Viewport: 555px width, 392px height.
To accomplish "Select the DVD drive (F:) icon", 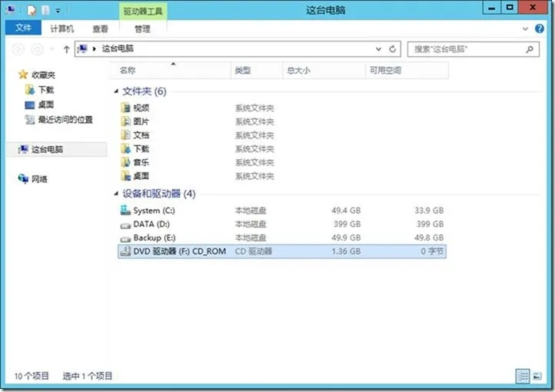I will (x=125, y=251).
